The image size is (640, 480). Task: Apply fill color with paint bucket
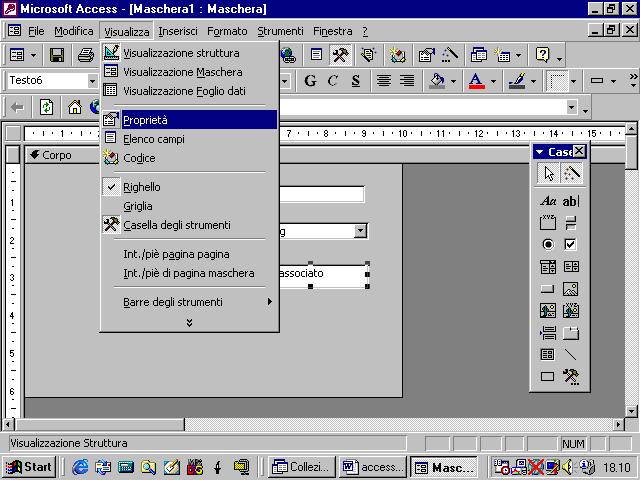point(437,81)
